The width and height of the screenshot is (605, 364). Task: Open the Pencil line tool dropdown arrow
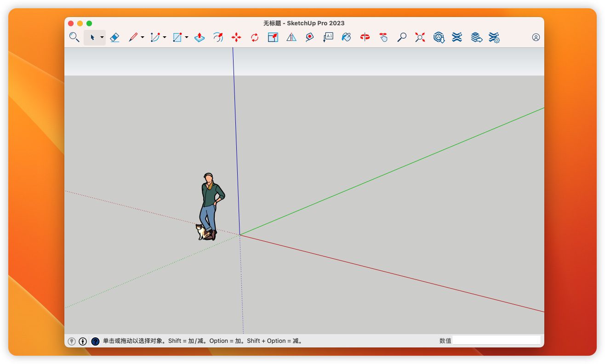[x=143, y=38]
